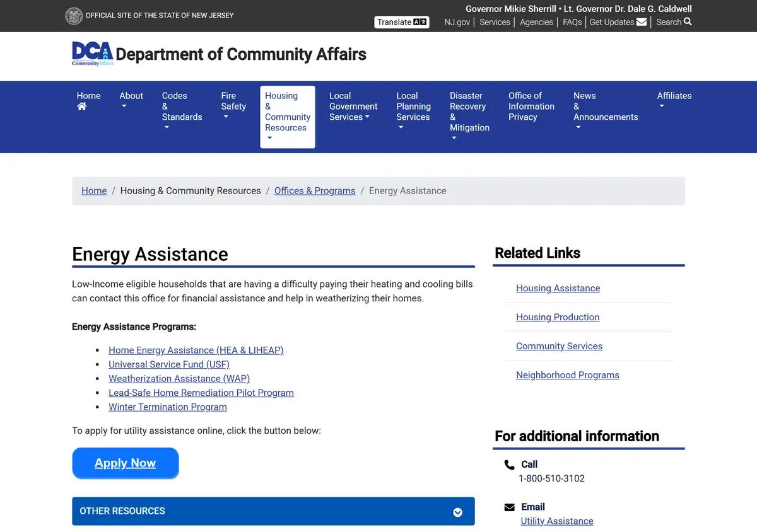
Task: Open the Affiliates dropdown menu
Action: (674, 101)
